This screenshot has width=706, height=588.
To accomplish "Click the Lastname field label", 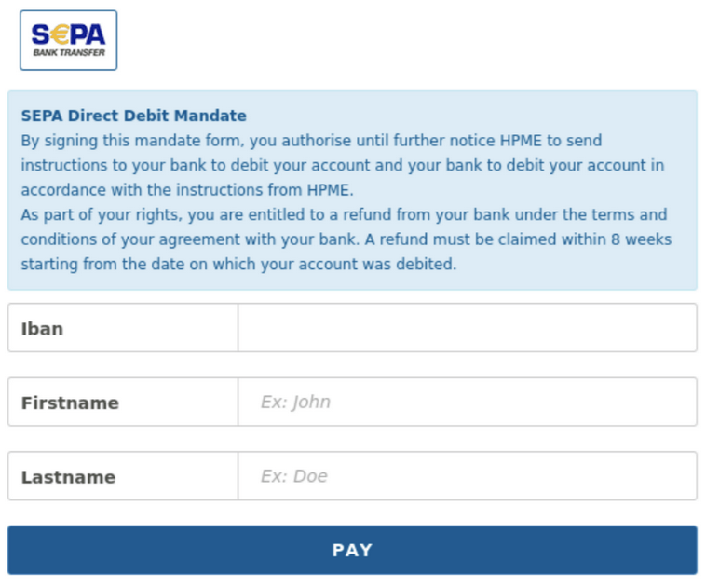I will click(x=68, y=477).
